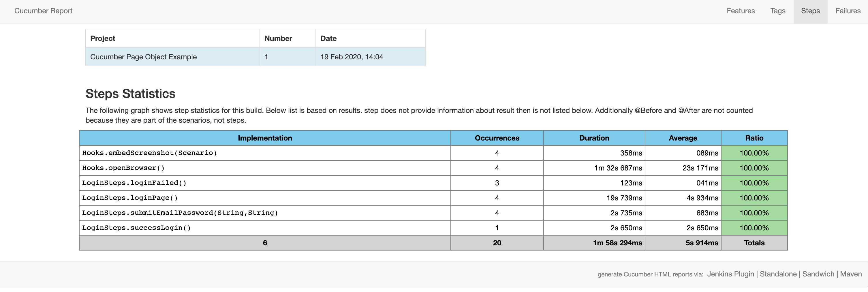Screen dimensions: 868x292
Task: Select LoginSteps.successLogin() implementation cell
Action: click(265, 228)
